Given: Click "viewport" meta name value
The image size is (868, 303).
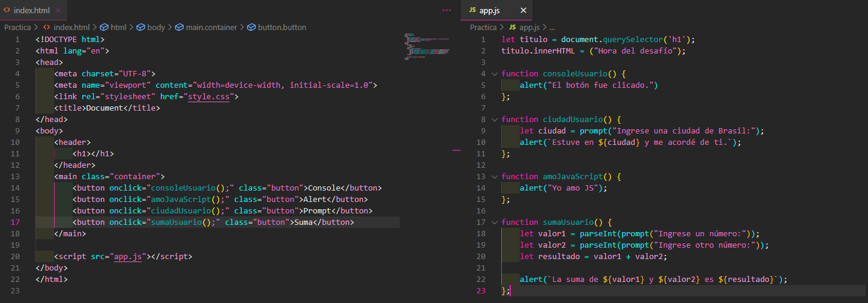Looking at the screenshot, I should 128,85.
